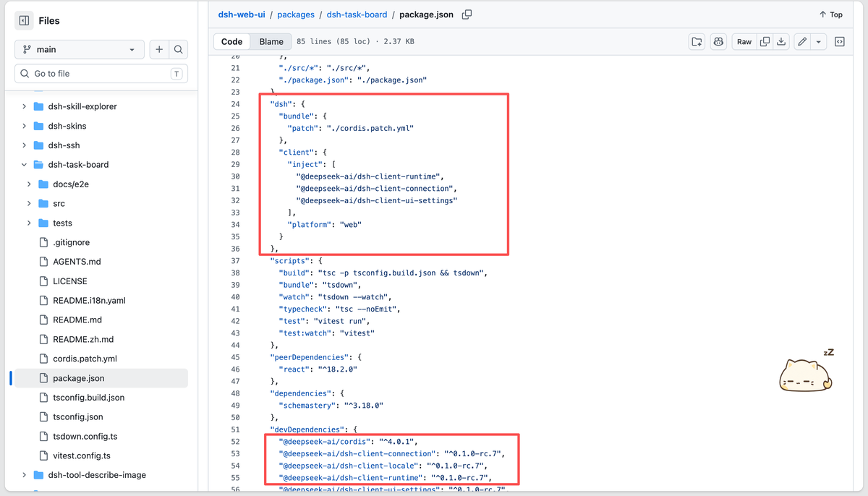868x496 pixels.
Task: Download the raw file icon
Action: tap(781, 42)
